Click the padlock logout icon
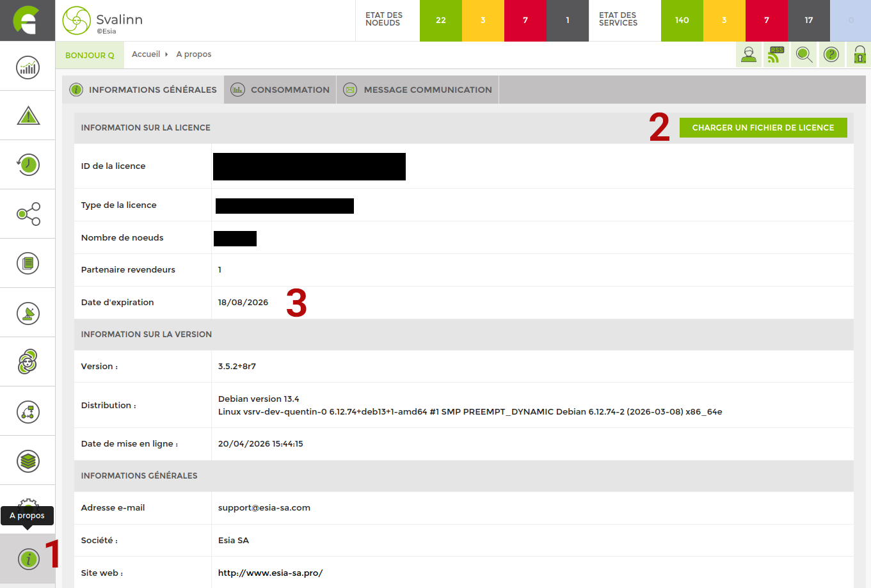Screen dimensions: 871x588 pyautogui.click(x=859, y=55)
